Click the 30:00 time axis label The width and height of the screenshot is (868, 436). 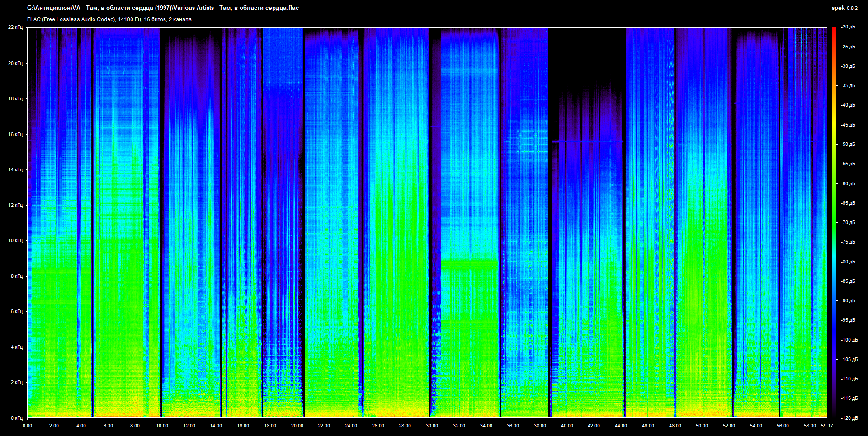(432, 426)
